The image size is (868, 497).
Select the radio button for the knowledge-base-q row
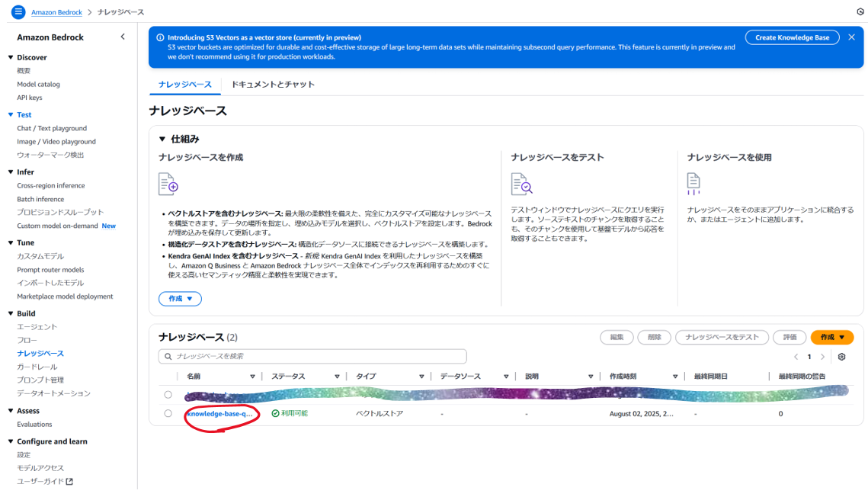click(168, 413)
